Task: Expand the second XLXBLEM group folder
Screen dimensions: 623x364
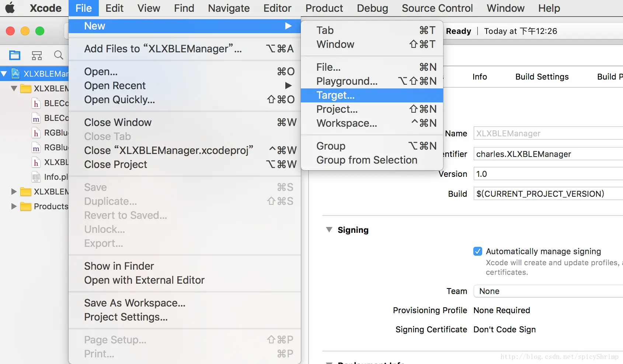Action: coord(14,192)
